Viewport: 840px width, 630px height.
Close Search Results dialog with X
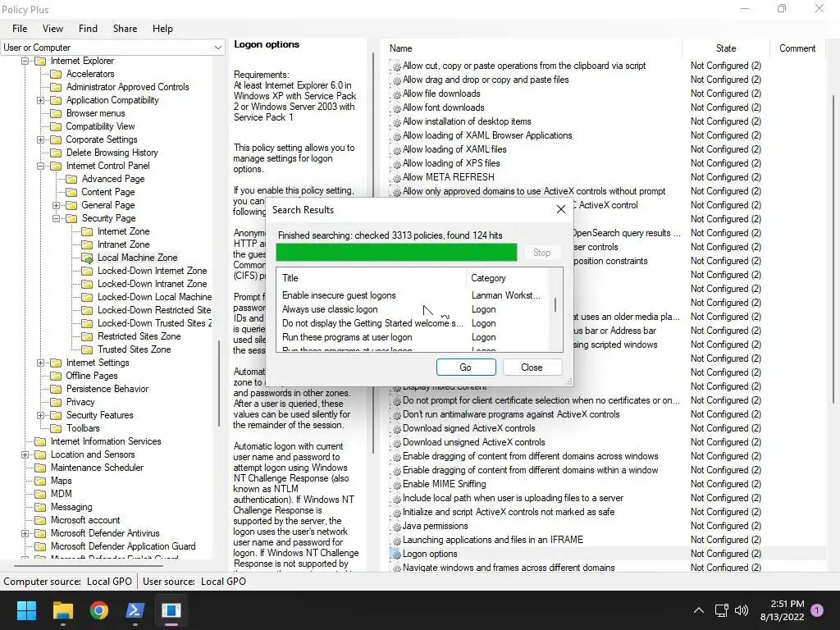[x=561, y=209]
